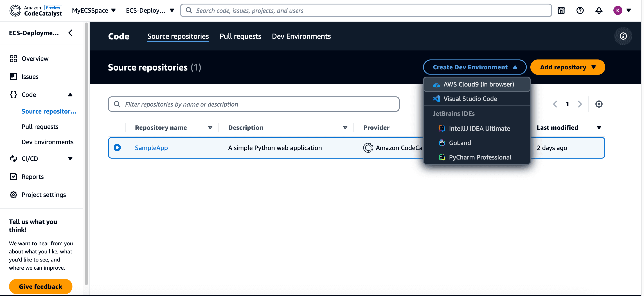Go to the next page of repositories
Screen dimensions: 644x296
(x=580, y=104)
